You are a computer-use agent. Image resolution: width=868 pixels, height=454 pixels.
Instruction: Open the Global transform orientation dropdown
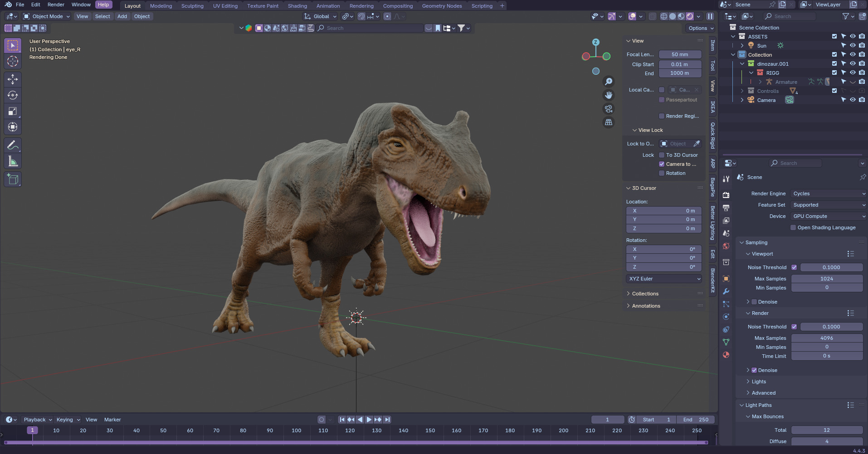point(321,16)
